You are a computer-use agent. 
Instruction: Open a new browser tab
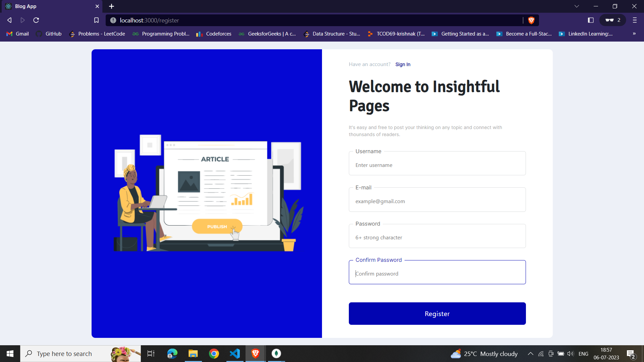click(111, 6)
